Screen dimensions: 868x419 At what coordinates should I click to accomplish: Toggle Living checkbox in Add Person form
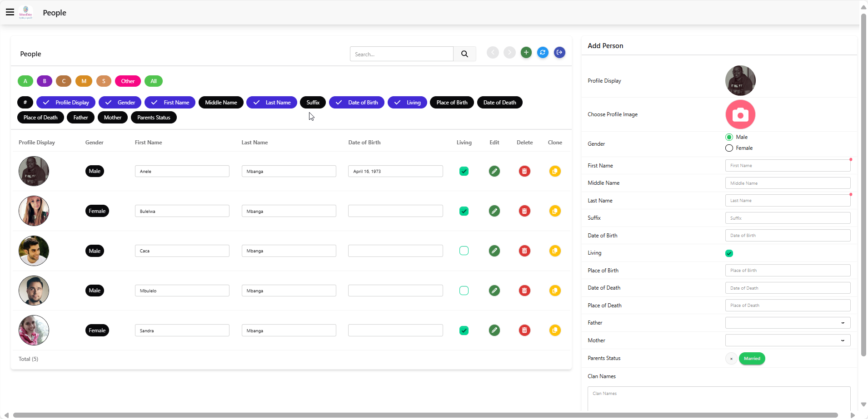tap(729, 253)
